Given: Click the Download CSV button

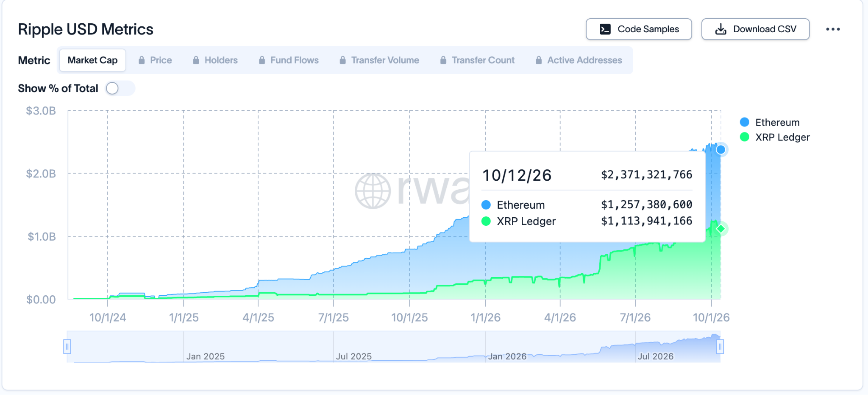Looking at the screenshot, I should click(755, 29).
